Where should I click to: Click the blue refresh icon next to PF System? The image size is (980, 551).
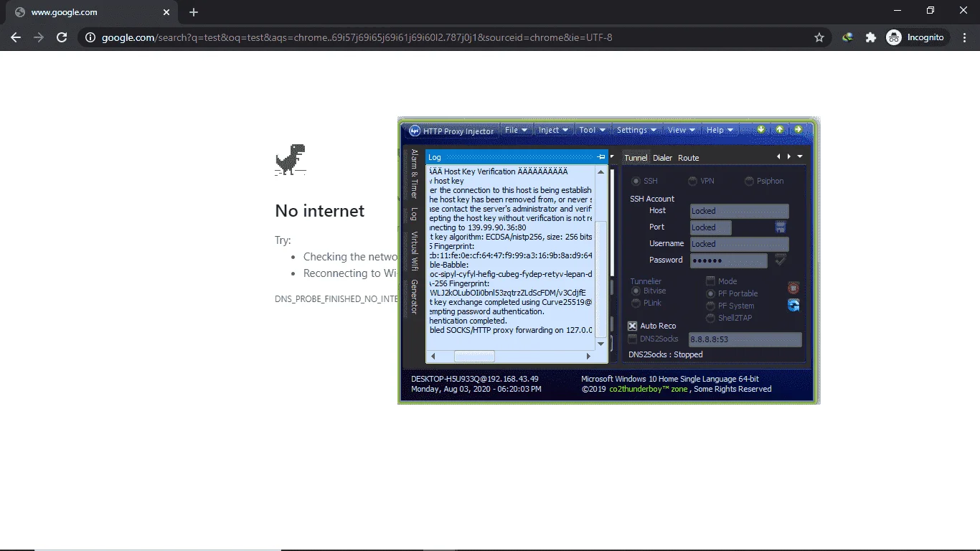point(793,305)
